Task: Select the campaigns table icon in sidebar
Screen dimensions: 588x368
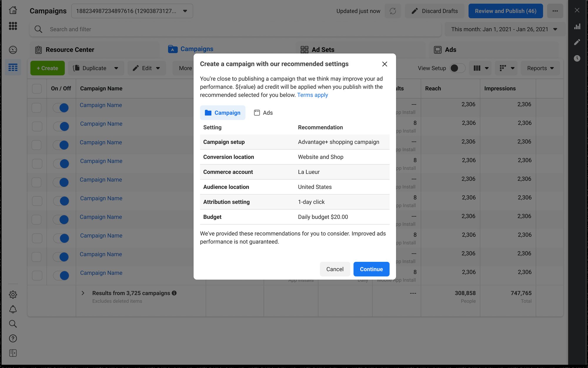Action: pyautogui.click(x=13, y=68)
